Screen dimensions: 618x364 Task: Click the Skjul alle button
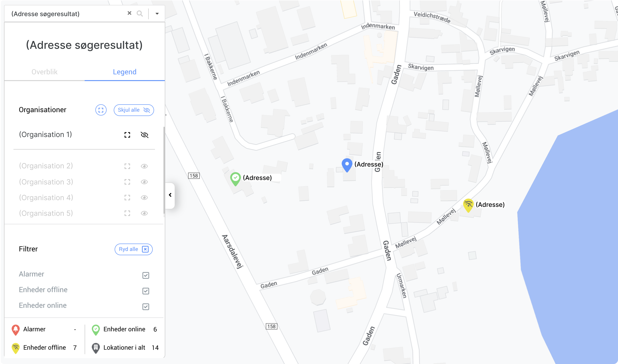[134, 110]
